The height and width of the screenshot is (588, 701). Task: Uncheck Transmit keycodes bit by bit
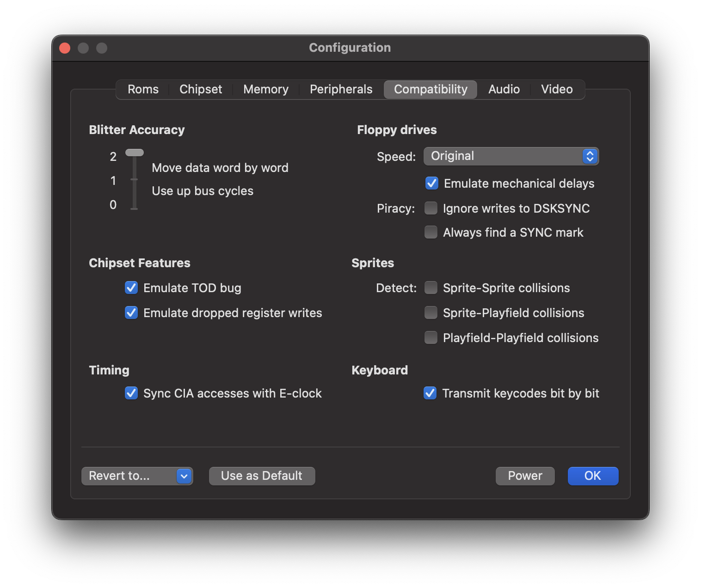(x=430, y=393)
